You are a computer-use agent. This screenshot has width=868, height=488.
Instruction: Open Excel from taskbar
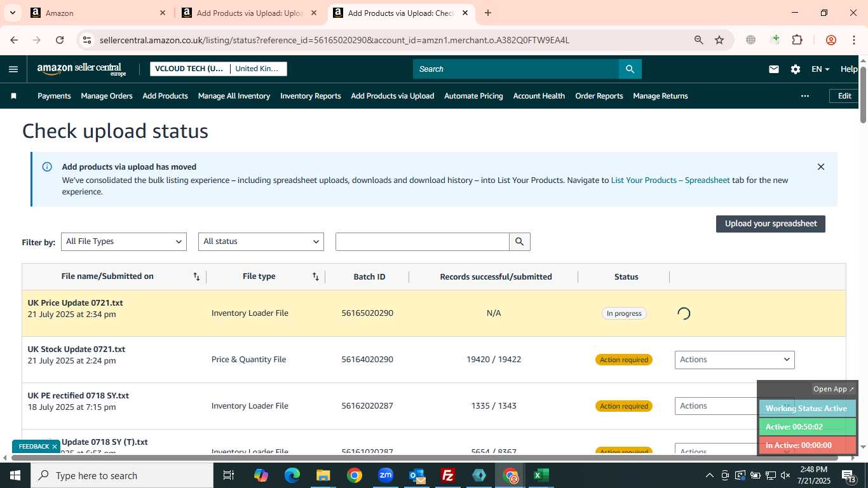541,475
